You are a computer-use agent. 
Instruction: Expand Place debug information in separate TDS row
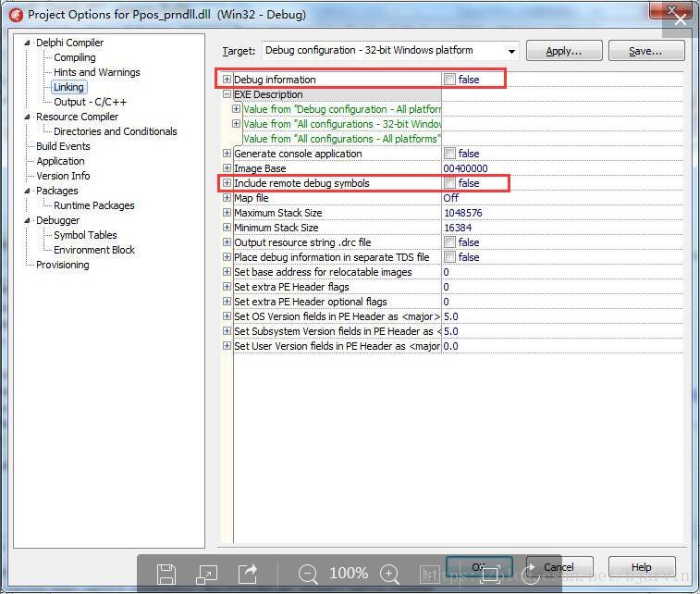pyautogui.click(x=227, y=257)
